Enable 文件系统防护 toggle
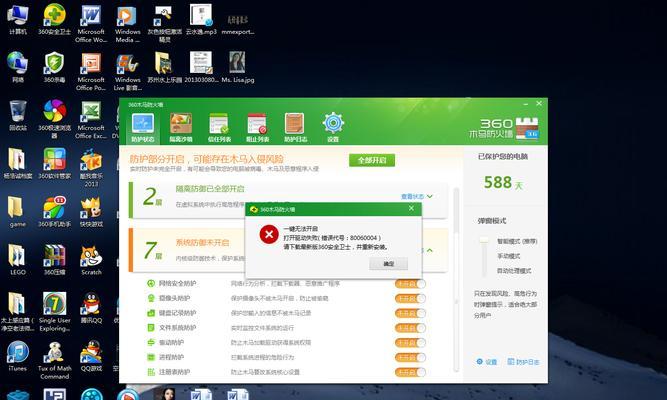Screen dimensions: 667x400 pos(410,328)
